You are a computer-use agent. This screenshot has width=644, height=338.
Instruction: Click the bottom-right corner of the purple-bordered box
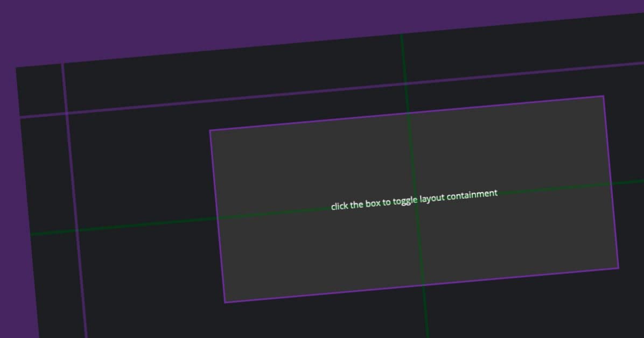pos(618,267)
